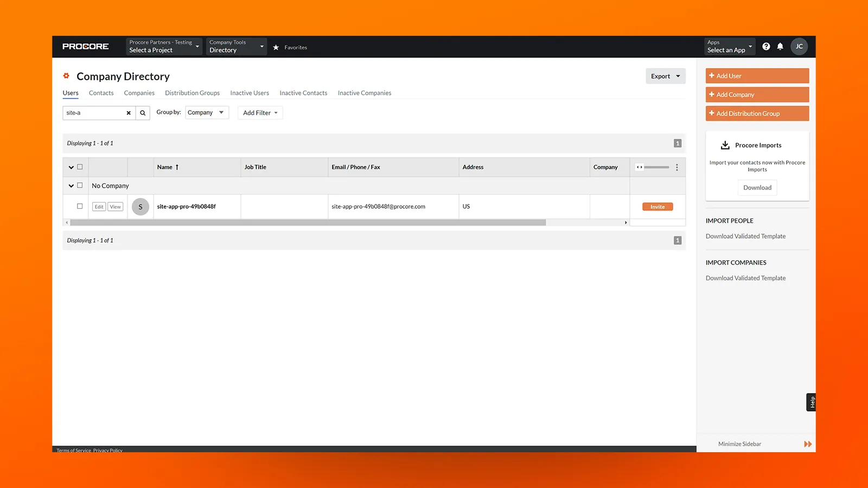Click the Favorites star icon
Image resolution: width=868 pixels, height=488 pixels.
point(276,48)
